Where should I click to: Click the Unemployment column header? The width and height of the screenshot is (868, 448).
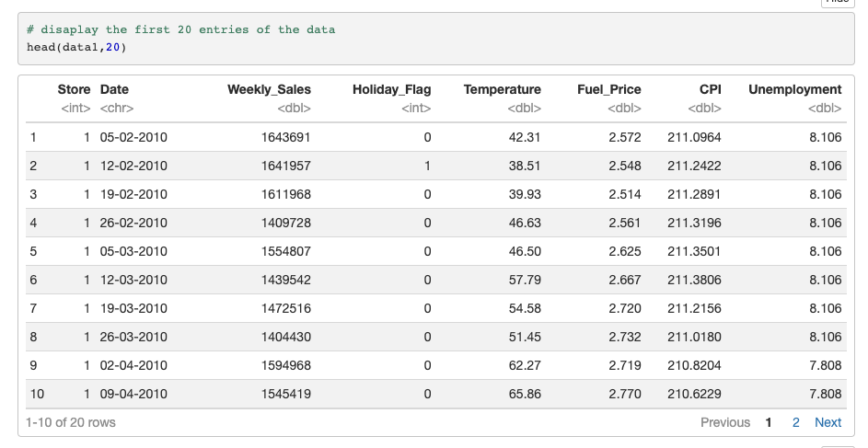tap(794, 89)
